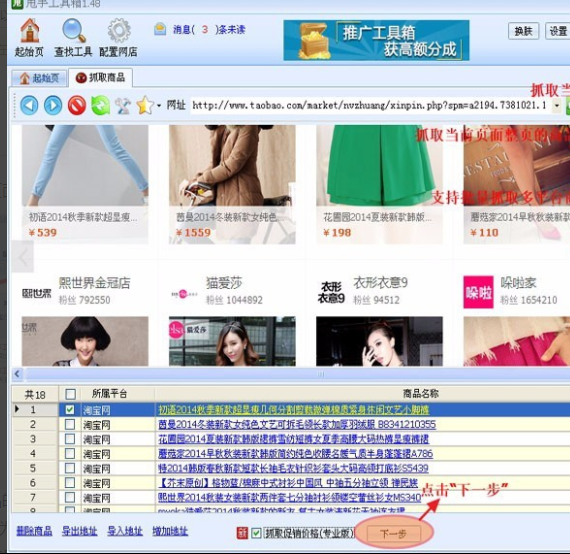Open 配置网店 gear icon
Viewport: 570px width, 554px height.
119,31
